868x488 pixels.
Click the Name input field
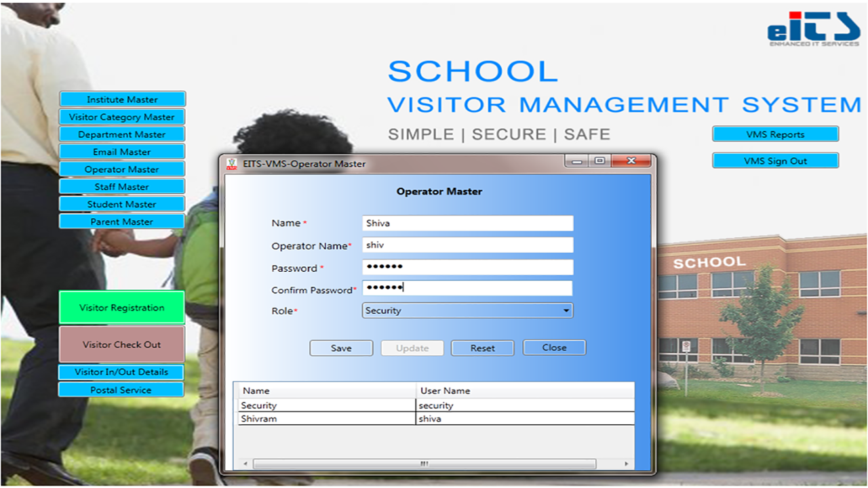coord(468,223)
